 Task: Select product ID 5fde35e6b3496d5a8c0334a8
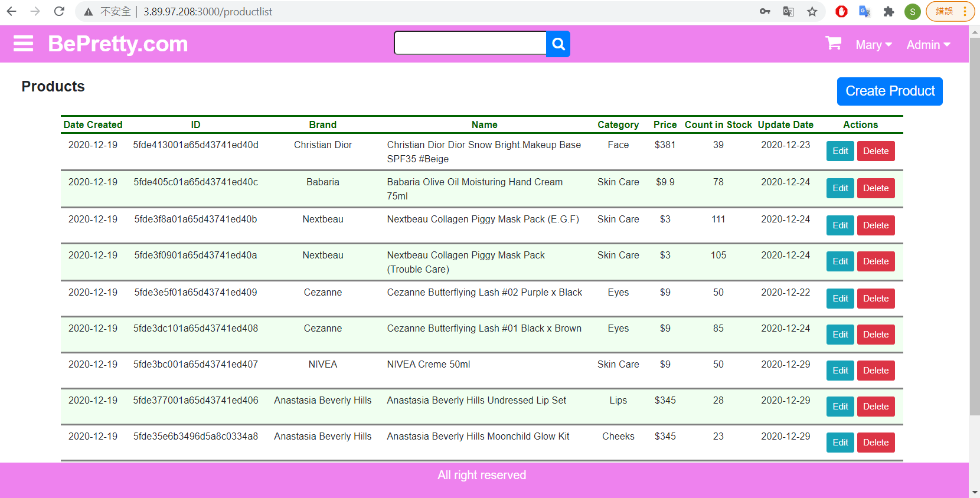(x=195, y=436)
